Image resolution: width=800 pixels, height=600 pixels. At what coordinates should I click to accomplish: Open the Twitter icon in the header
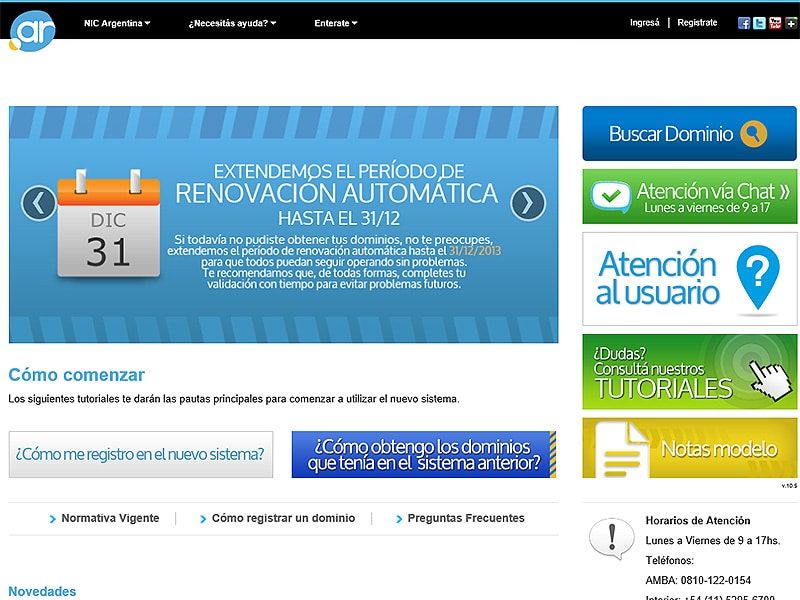759,23
